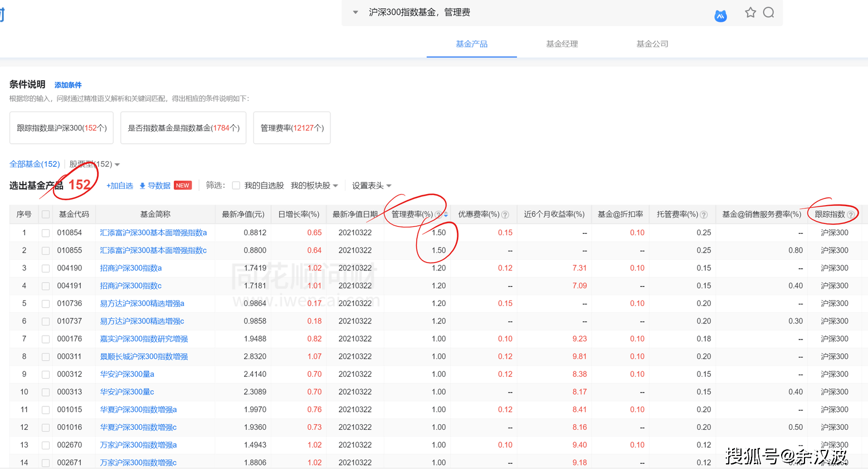Click the 日增长率(%) column header
Image resolution: width=868 pixels, height=475 pixels.
299,214
